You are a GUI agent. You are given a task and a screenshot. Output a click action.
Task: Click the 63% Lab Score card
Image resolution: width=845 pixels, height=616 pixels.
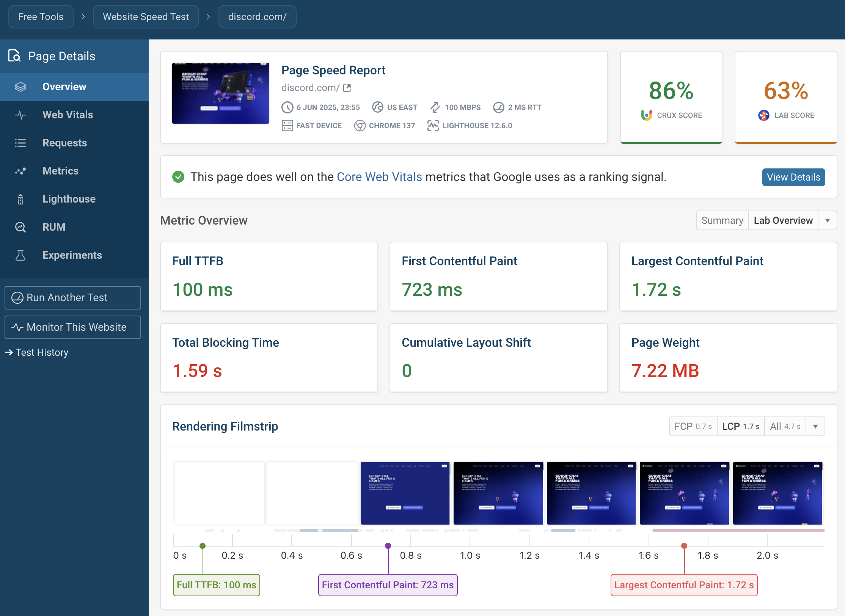click(x=786, y=97)
